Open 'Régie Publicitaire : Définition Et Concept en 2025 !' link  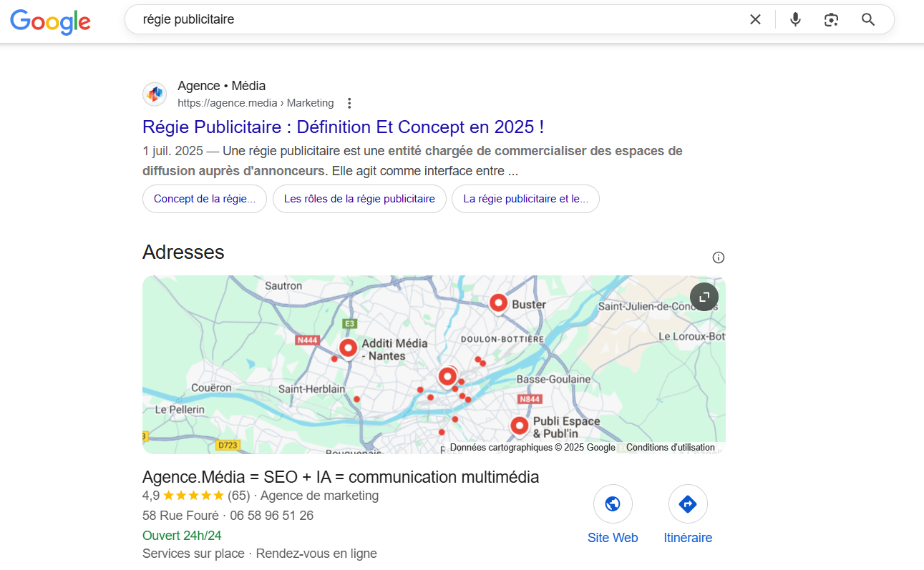(344, 127)
